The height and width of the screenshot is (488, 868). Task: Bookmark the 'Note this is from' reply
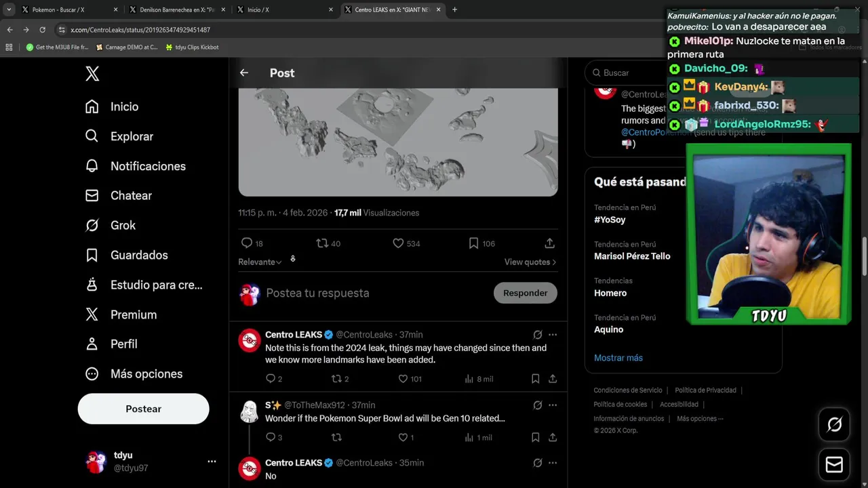click(535, 379)
